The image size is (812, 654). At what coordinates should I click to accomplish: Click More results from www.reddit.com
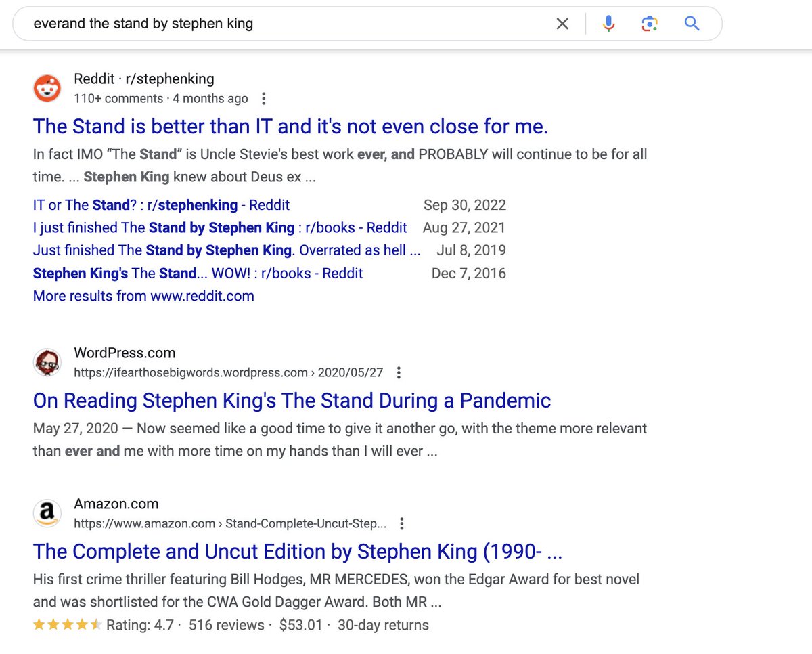point(143,296)
